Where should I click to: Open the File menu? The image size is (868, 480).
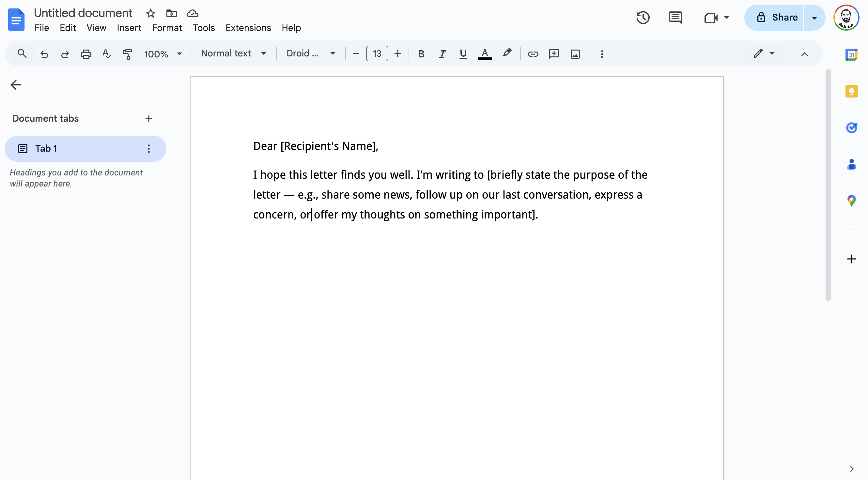pyautogui.click(x=42, y=28)
